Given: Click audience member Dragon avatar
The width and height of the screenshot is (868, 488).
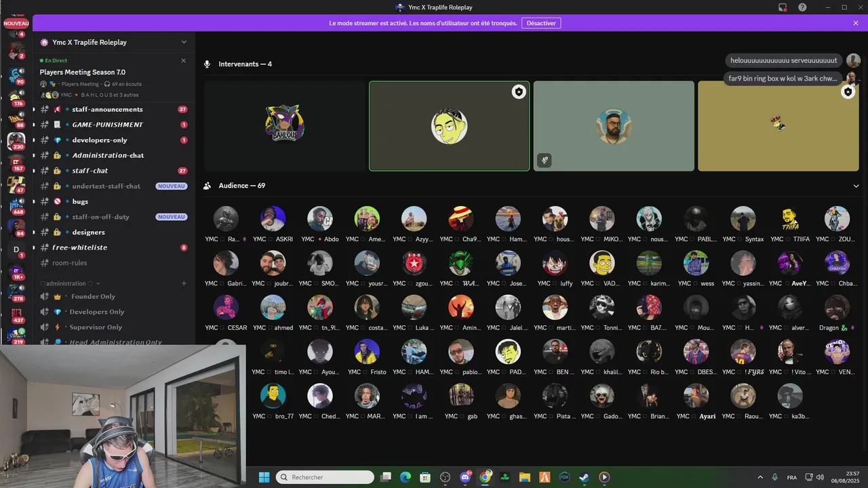Looking at the screenshot, I should 837,308.
